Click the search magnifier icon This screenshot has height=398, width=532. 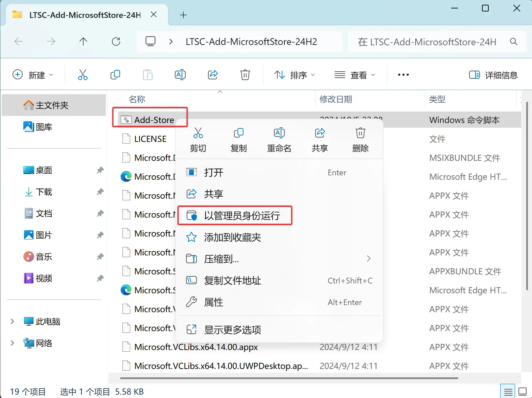click(x=514, y=42)
